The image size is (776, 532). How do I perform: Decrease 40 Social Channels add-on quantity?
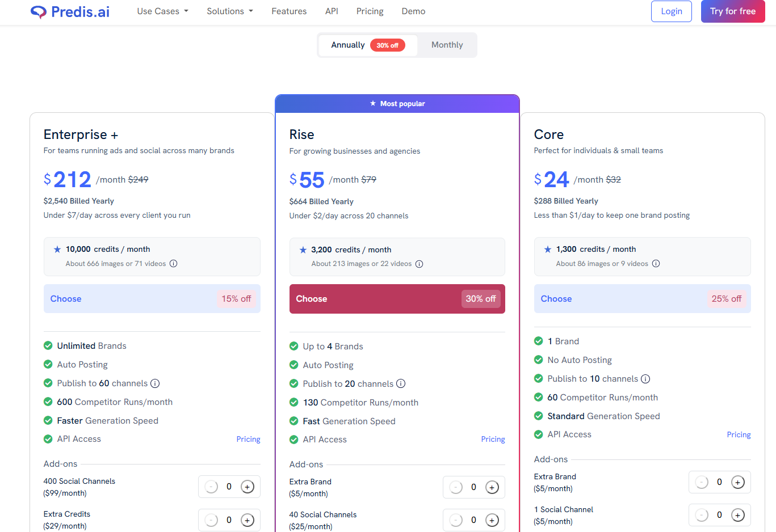click(x=456, y=520)
